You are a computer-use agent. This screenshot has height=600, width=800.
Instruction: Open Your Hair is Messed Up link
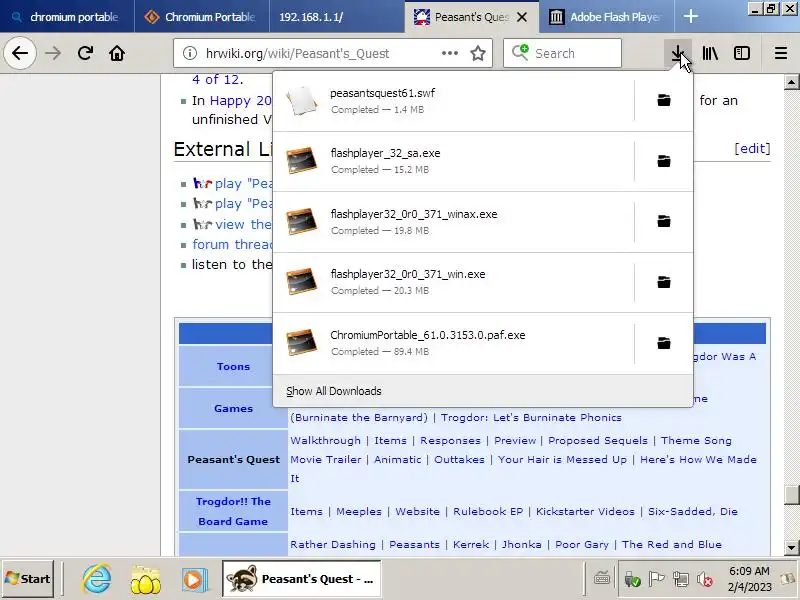tap(562, 459)
